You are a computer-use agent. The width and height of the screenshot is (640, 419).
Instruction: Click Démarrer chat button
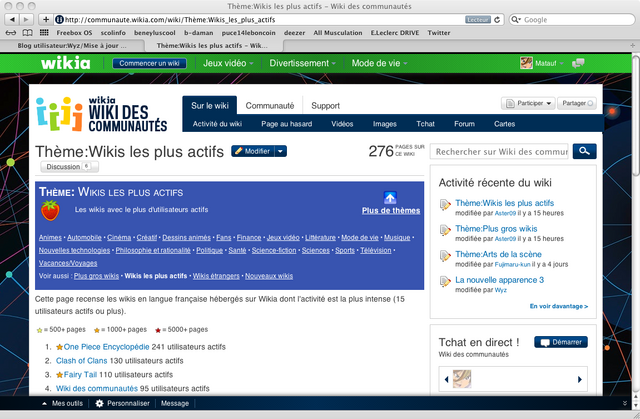[561, 342]
